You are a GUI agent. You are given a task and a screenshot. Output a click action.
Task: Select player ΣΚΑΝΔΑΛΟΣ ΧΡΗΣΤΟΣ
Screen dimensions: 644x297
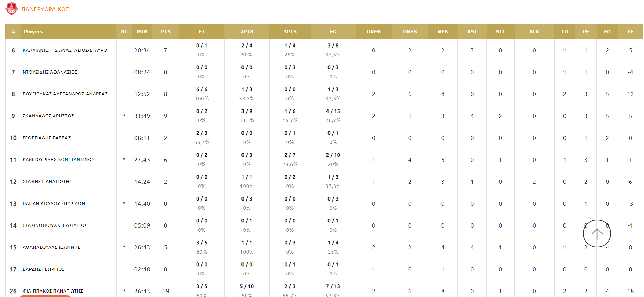48,116
